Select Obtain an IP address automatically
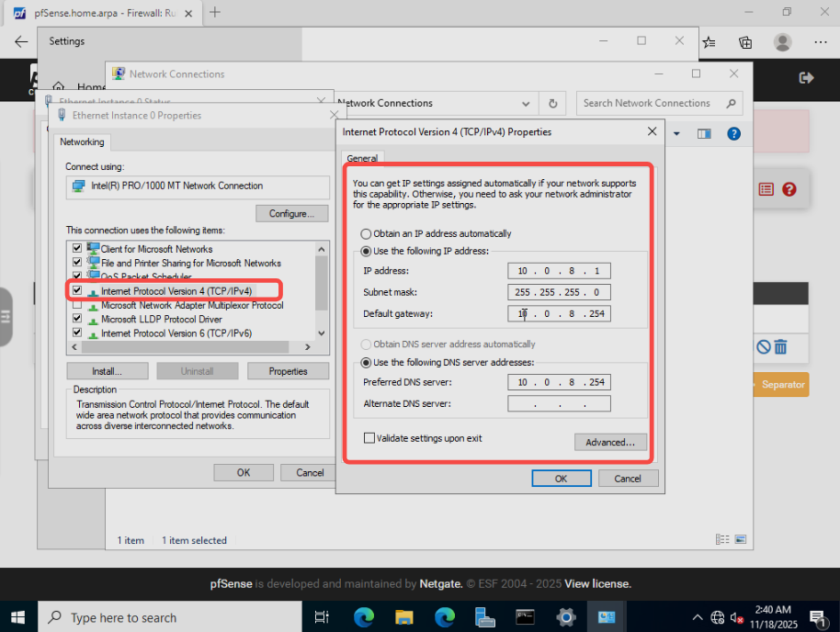The width and height of the screenshot is (840, 632). pyautogui.click(x=366, y=234)
